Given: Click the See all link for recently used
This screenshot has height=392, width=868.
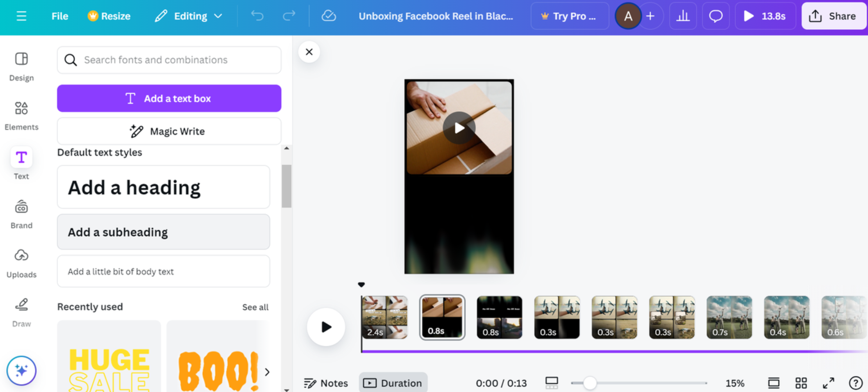Looking at the screenshot, I should point(255,307).
